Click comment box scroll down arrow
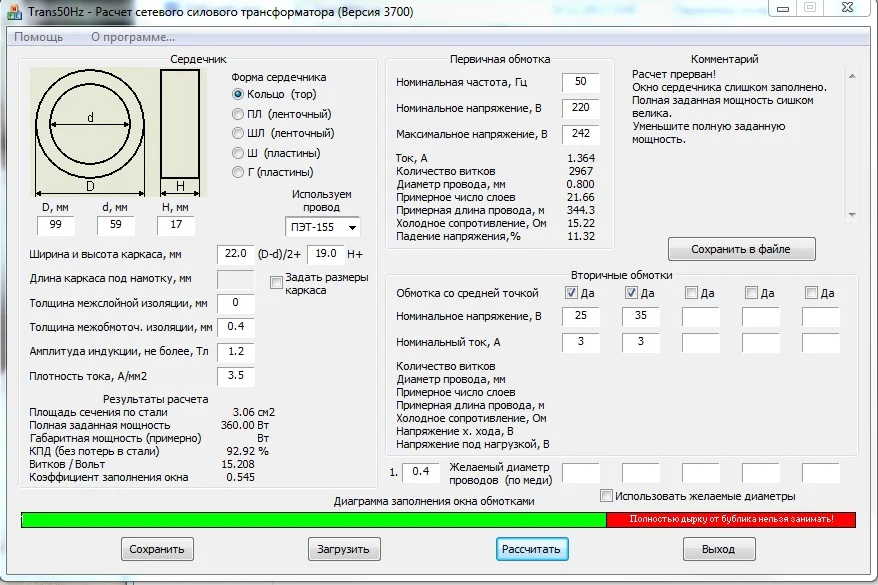The height and width of the screenshot is (585, 878). pyautogui.click(x=852, y=214)
